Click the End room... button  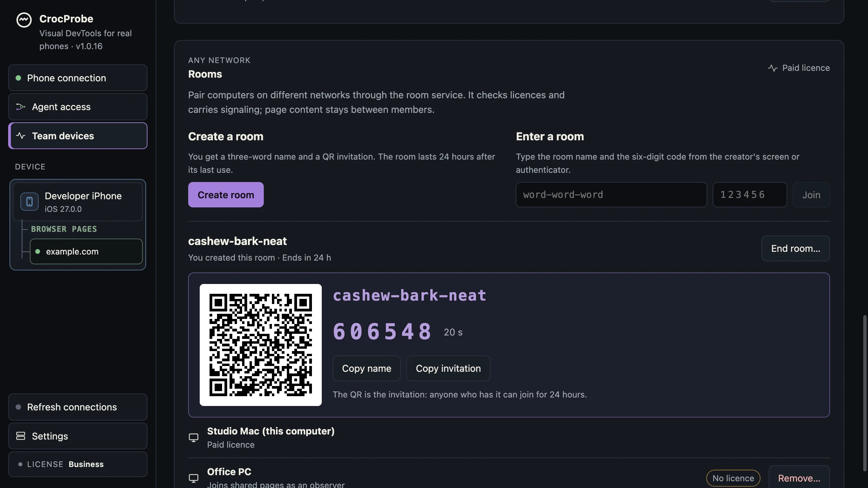point(795,248)
